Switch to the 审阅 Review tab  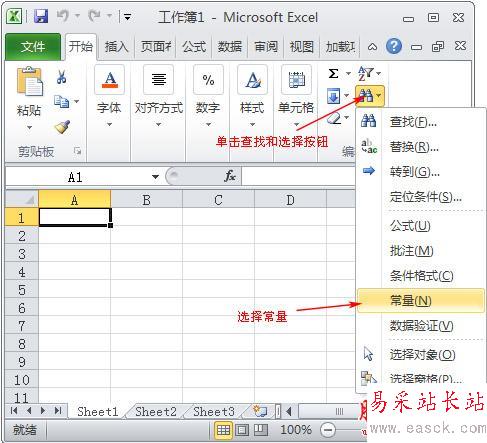tap(266, 47)
